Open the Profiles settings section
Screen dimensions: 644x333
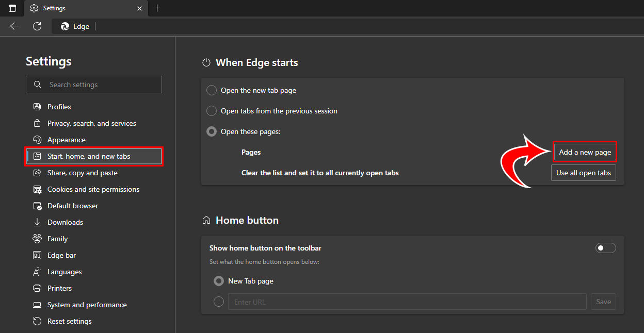pyautogui.click(x=58, y=107)
